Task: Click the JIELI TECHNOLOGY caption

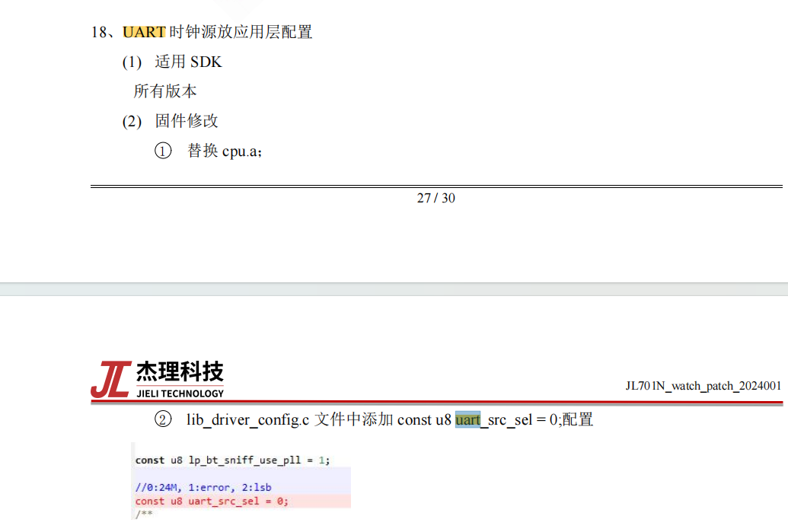Action: tap(180, 393)
